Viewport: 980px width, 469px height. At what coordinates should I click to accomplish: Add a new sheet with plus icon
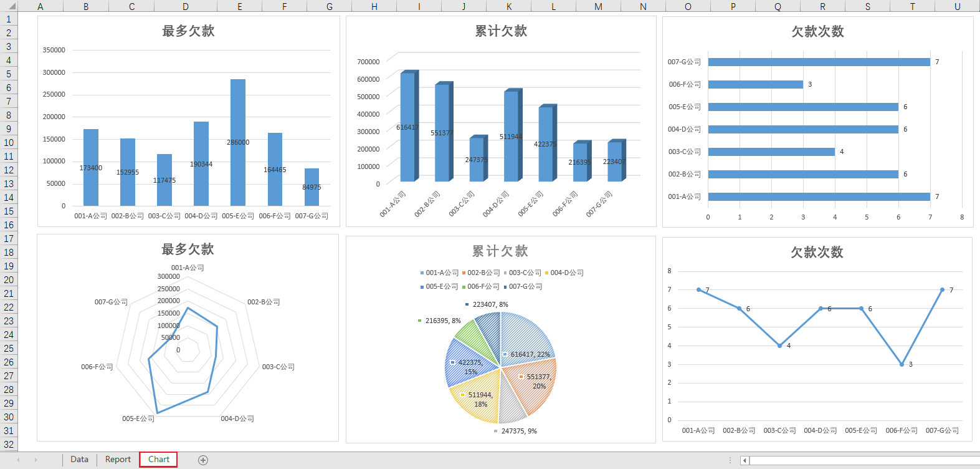202,460
